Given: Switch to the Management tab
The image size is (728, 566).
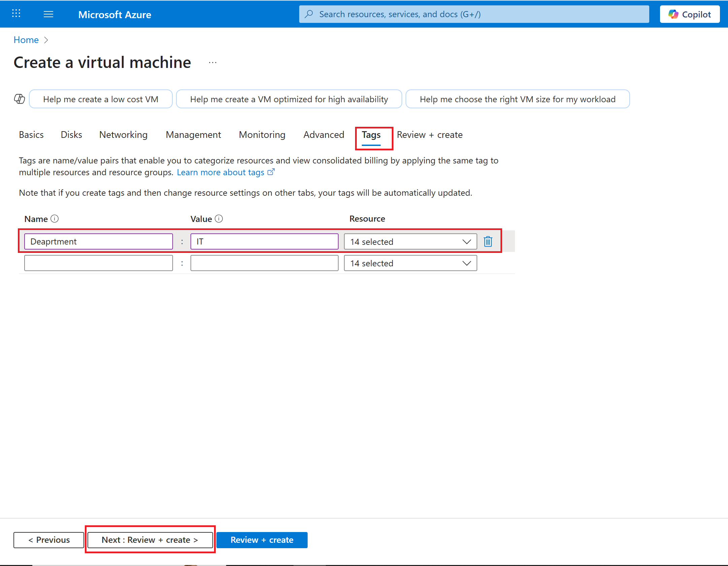Looking at the screenshot, I should pos(193,135).
